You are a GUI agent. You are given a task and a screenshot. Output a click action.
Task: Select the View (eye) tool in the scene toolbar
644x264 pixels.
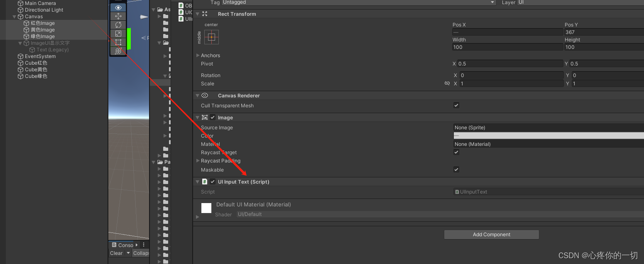click(118, 7)
